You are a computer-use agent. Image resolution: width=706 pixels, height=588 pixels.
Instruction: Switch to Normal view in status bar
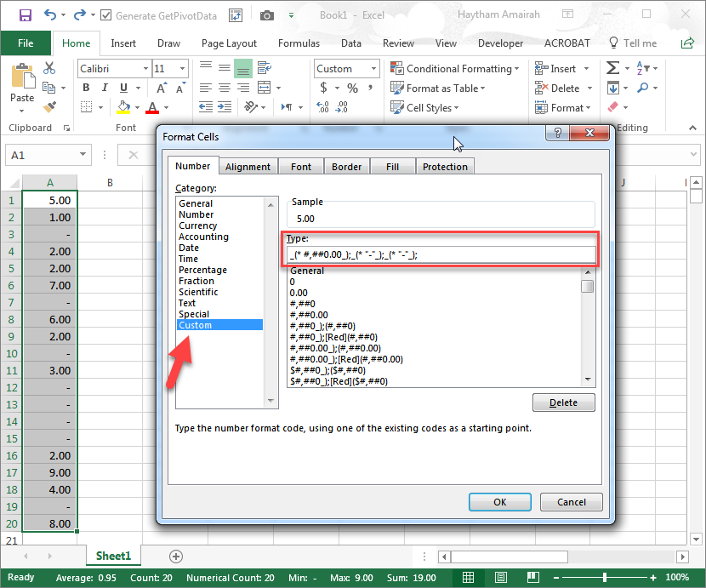click(469, 577)
